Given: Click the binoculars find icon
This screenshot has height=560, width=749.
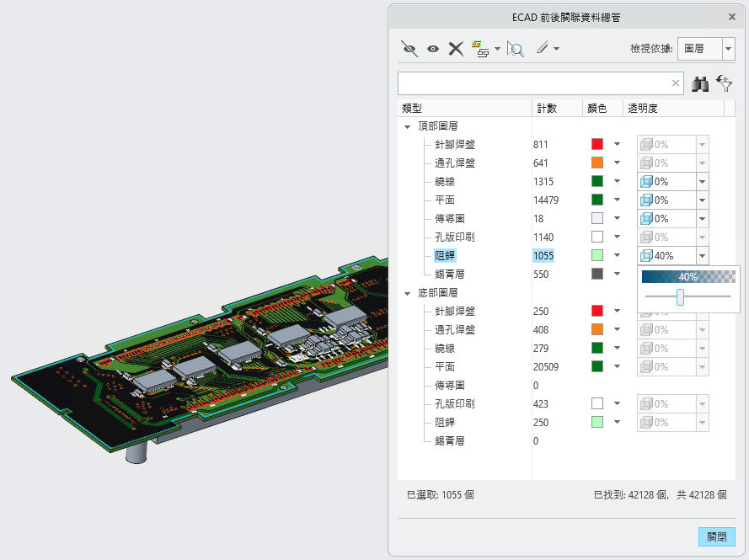Looking at the screenshot, I should tap(700, 84).
